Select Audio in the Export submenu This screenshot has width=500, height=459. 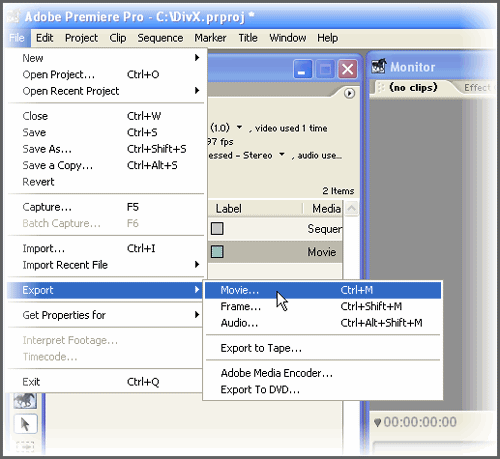tap(323, 323)
